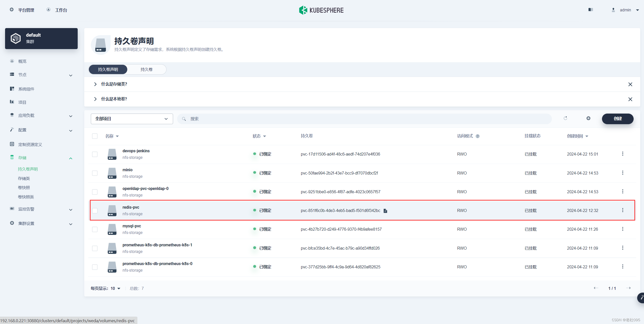Click the search input field
The height and width of the screenshot is (324, 644).
pos(364,119)
